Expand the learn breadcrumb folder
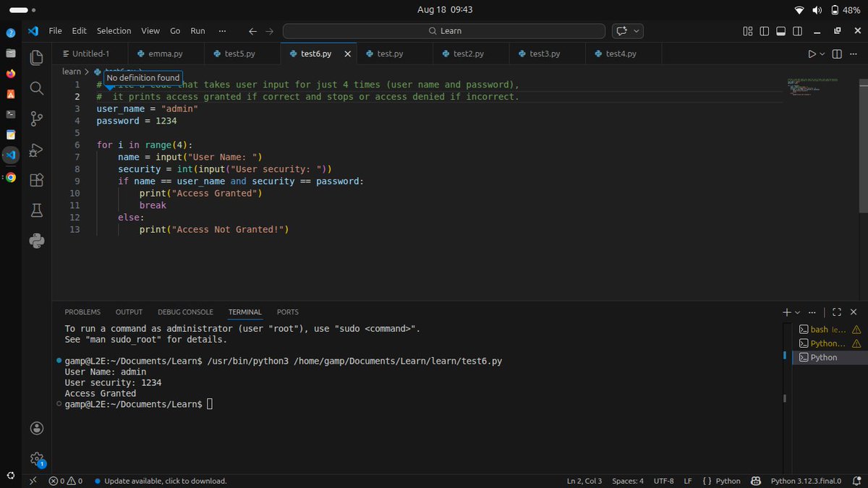The width and height of the screenshot is (868, 488). point(72,72)
